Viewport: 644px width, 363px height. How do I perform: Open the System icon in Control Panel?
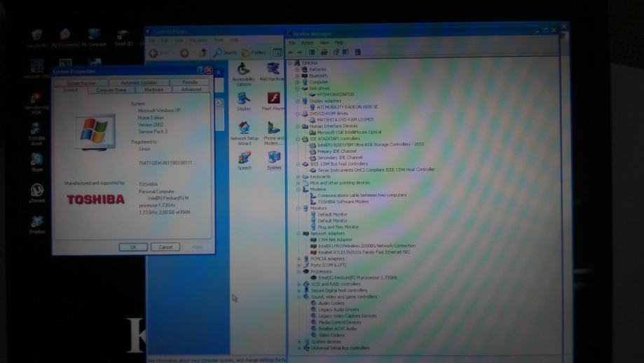coord(274,160)
